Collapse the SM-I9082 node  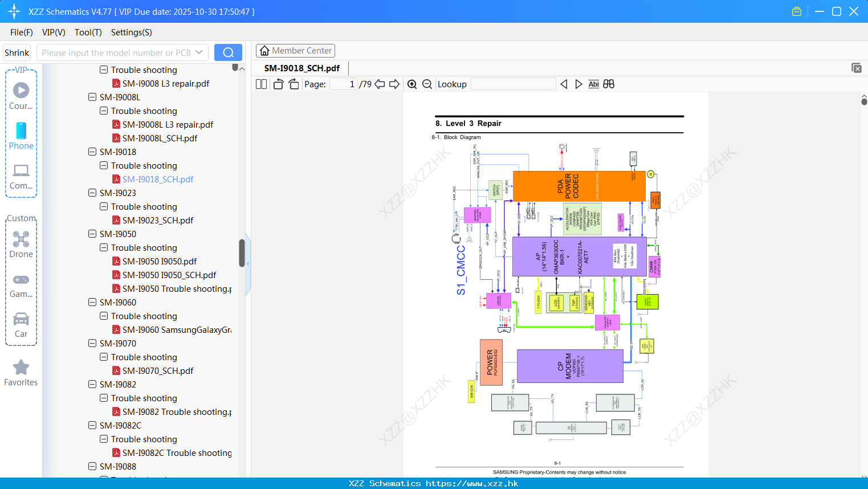[92, 384]
